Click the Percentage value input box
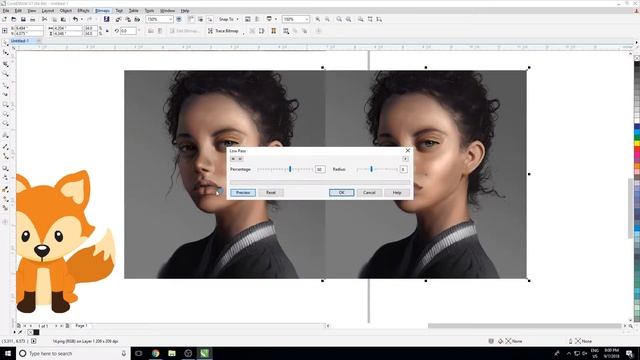Image resolution: width=640 pixels, height=360 pixels. click(x=320, y=169)
